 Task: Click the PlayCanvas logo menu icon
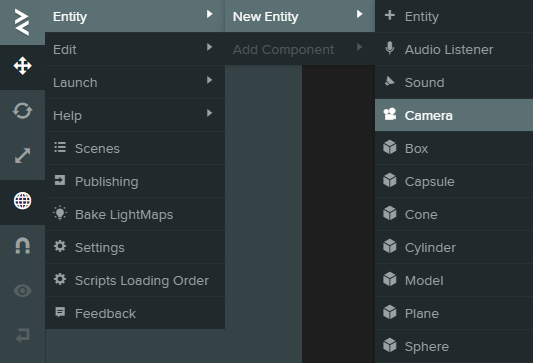click(x=22, y=22)
